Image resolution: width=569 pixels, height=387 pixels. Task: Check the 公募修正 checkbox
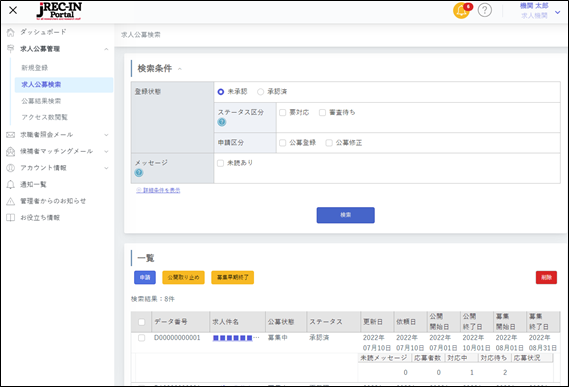(x=329, y=143)
